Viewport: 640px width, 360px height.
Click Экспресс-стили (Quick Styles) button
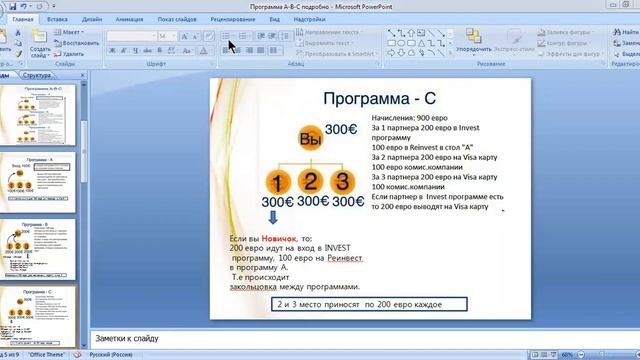tap(514, 42)
